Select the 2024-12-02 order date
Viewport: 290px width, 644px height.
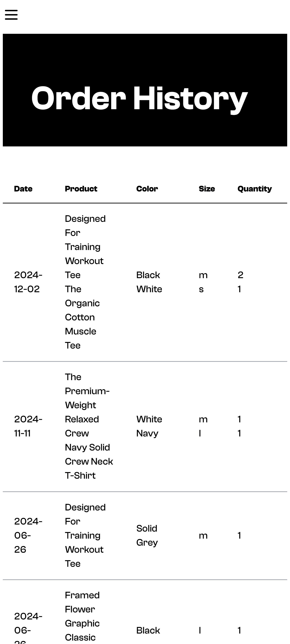pyautogui.click(x=28, y=282)
